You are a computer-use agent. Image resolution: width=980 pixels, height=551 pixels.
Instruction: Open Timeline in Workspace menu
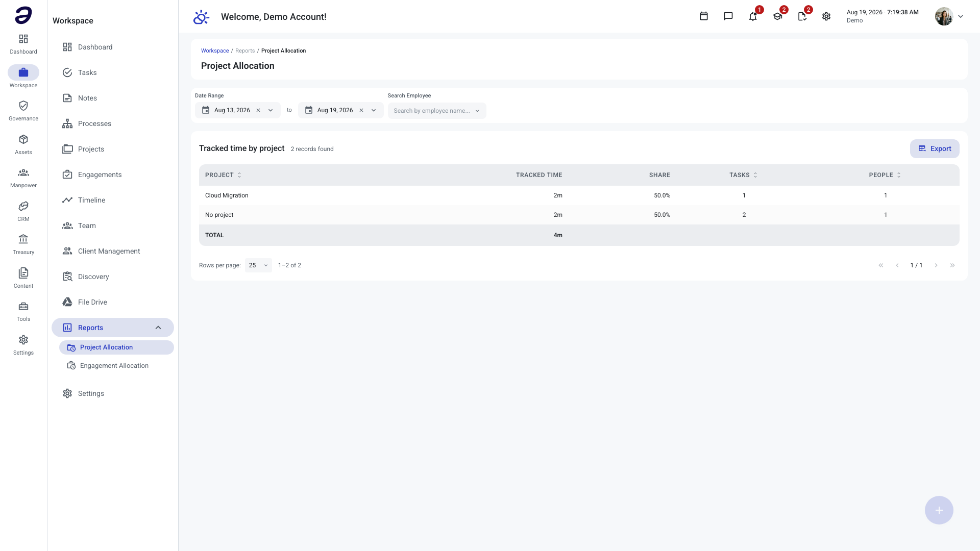pyautogui.click(x=113, y=200)
